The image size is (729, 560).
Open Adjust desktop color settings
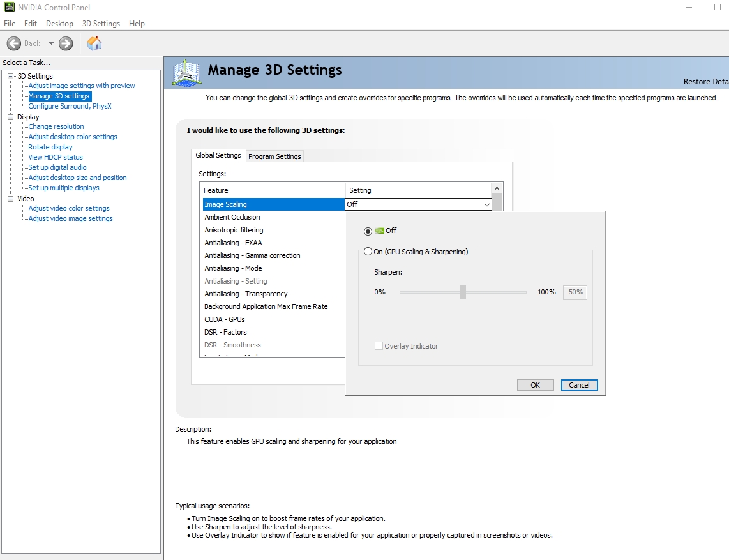click(x=73, y=137)
